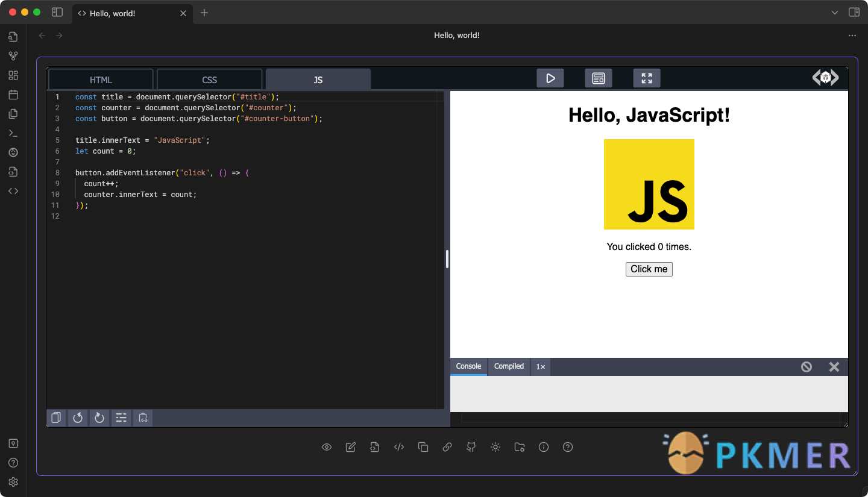Open help from the left ribbon
Screen dimensions: 868x497
(13, 463)
